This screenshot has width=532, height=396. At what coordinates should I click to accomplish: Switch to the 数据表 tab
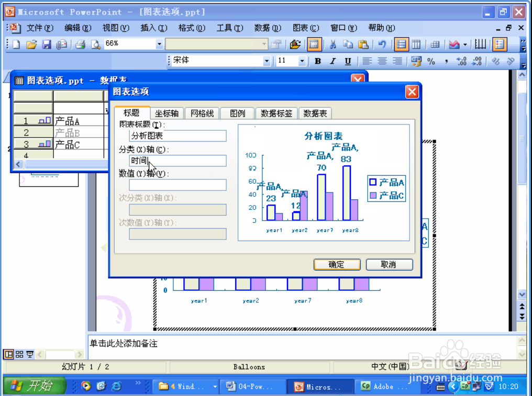(x=315, y=113)
